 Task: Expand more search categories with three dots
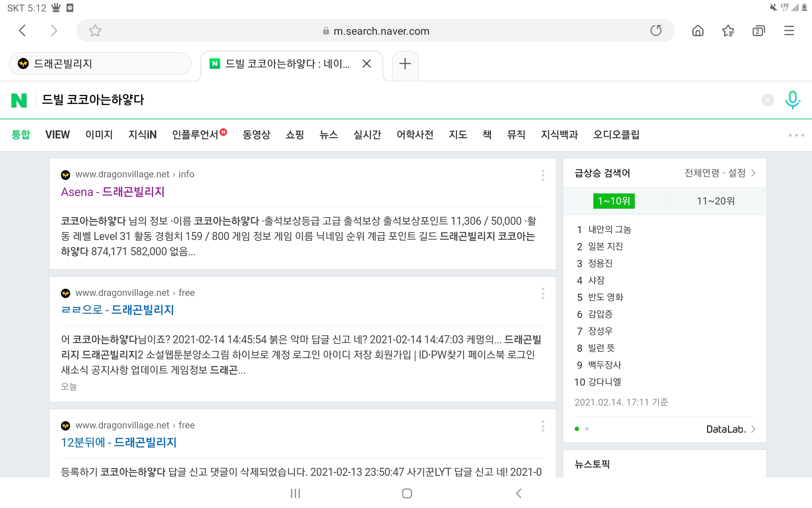[x=796, y=135]
